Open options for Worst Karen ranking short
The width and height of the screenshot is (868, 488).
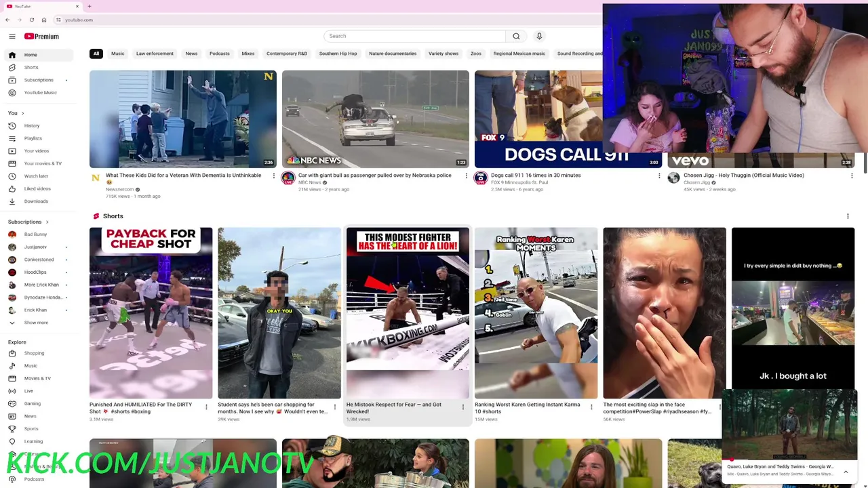coord(591,407)
